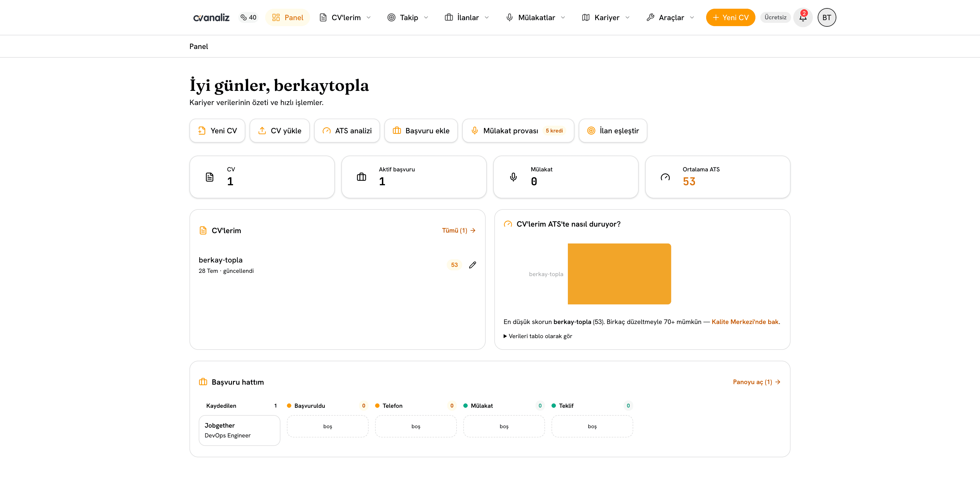Click the berkay-topla chart axis label
This screenshot has height=500, width=980.
(x=546, y=274)
